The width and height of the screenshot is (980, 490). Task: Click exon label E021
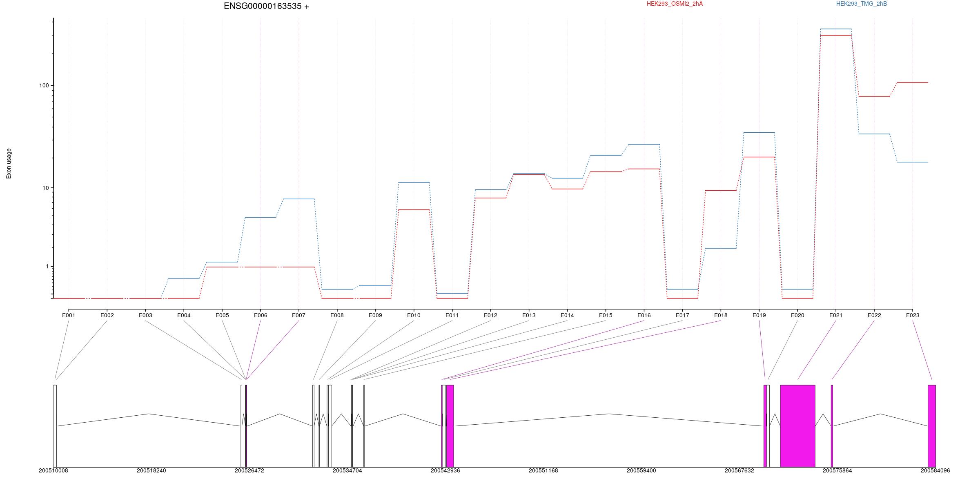836,315
